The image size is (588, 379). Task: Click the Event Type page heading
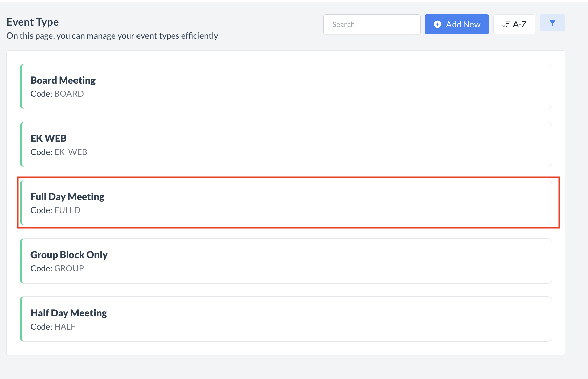[33, 22]
